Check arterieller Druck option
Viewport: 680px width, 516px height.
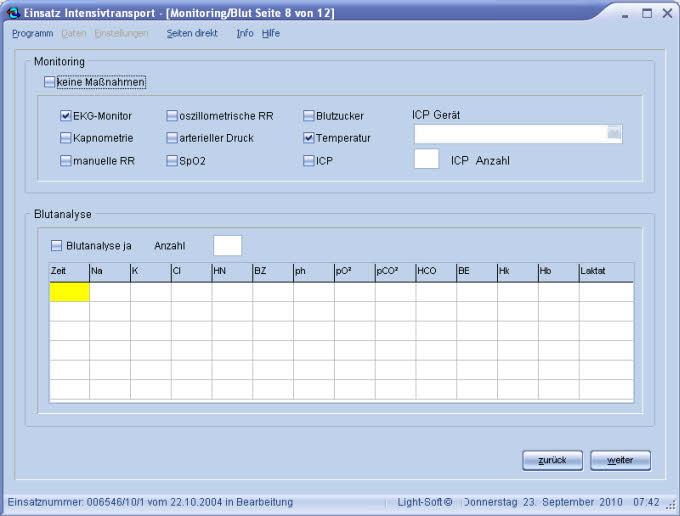172,138
